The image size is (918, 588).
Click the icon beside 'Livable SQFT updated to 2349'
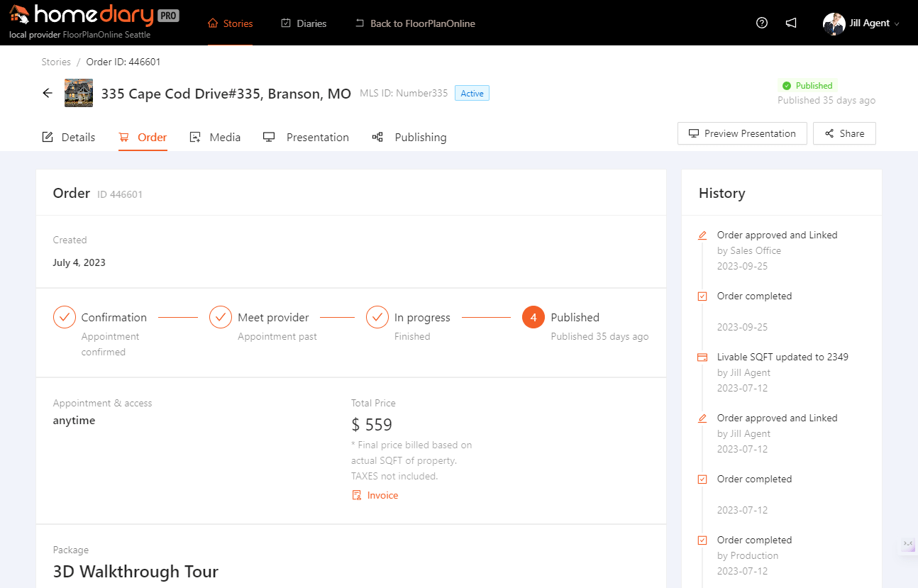[x=702, y=357]
